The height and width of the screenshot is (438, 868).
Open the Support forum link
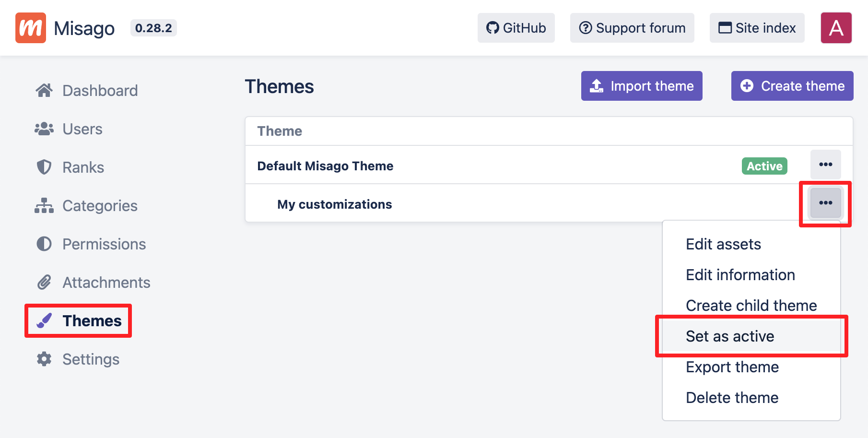(x=632, y=28)
